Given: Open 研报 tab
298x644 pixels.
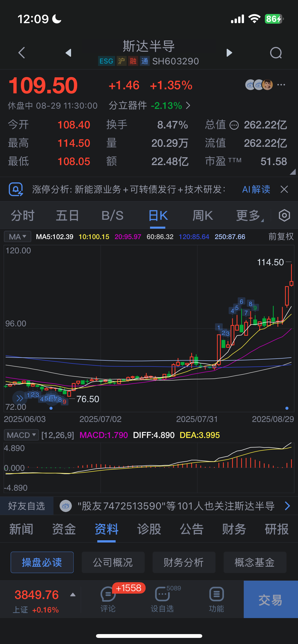Looking at the screenshot, I should 277,529.
